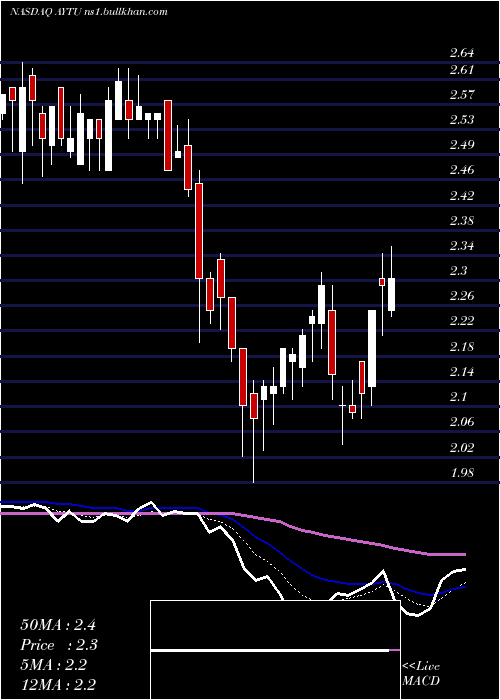Click the NASDAQ AYTU ns1.bullkhan.com title text
Viewport: 500px width, 700px height.
tap(89, 12)
